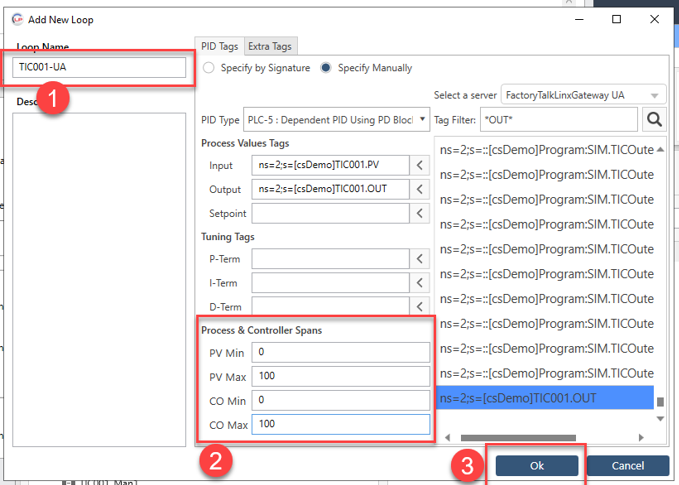Assign selected tag to Setpoint field arrow
Viewport: 679px width, 485px height.
(420, 213)
